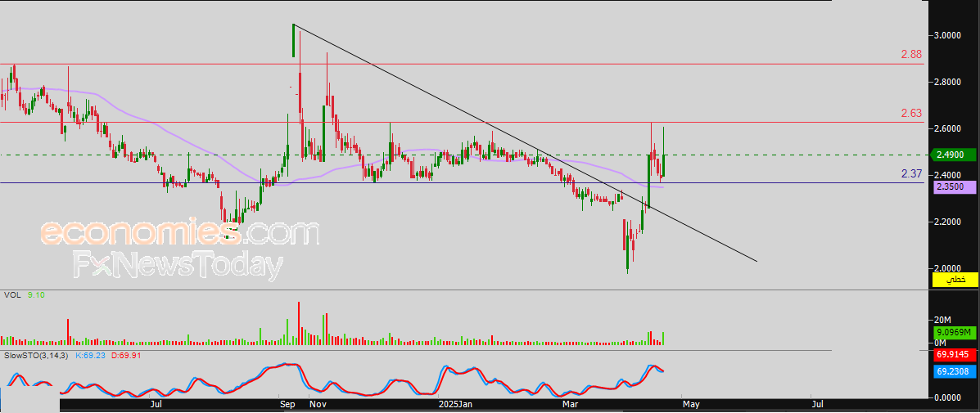This screenshot has height=413, width=980.
Task: Click the May time axis label
Action: tap(690, 405)
